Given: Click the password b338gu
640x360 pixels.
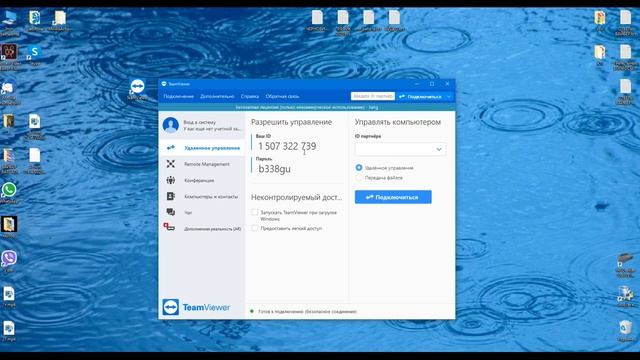Looking at the screenshot, I should pos(274,169).
